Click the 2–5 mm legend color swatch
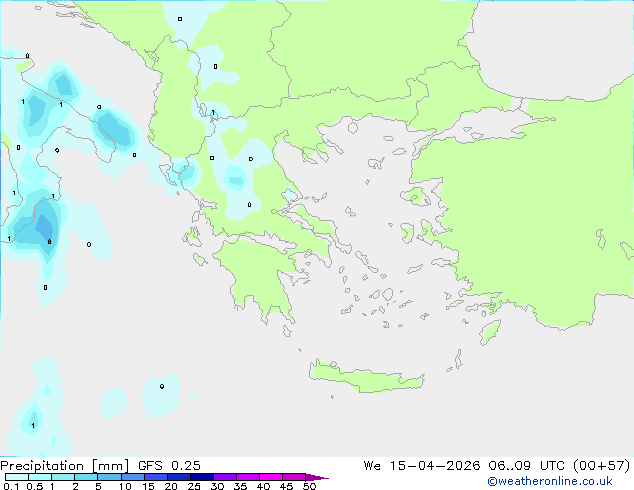634x490 pixels. pos(86,477)
